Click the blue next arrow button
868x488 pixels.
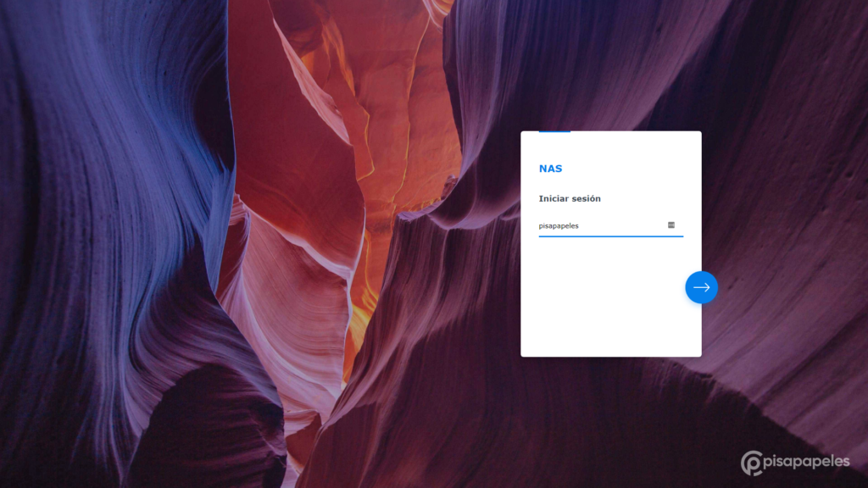pos(701,287)
